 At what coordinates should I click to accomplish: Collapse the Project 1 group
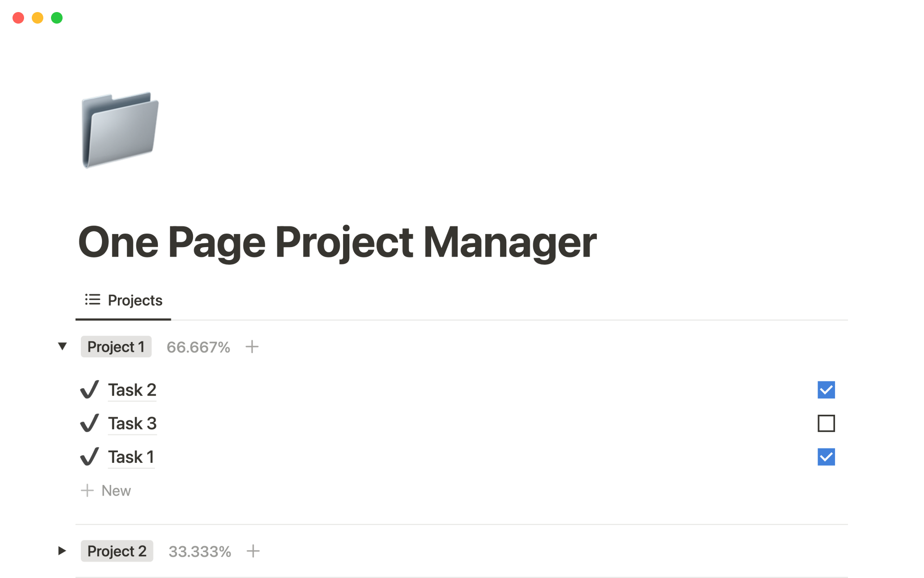pos(62,346)
